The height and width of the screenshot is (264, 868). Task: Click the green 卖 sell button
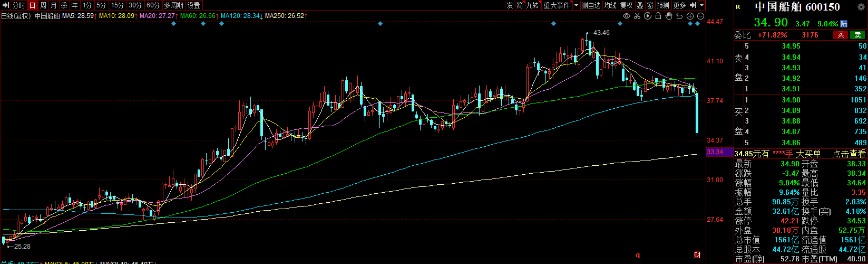pos(857,35)
